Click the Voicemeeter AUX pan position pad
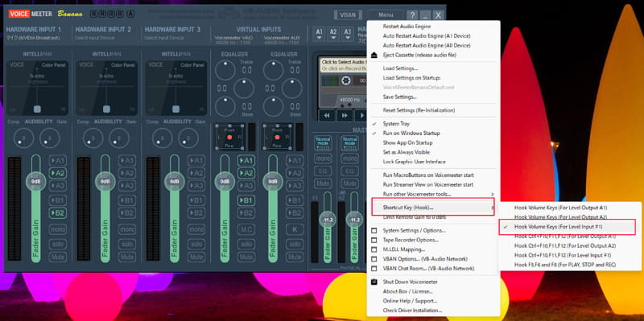This screenshot has height=321, width=644. pos(277,137)
